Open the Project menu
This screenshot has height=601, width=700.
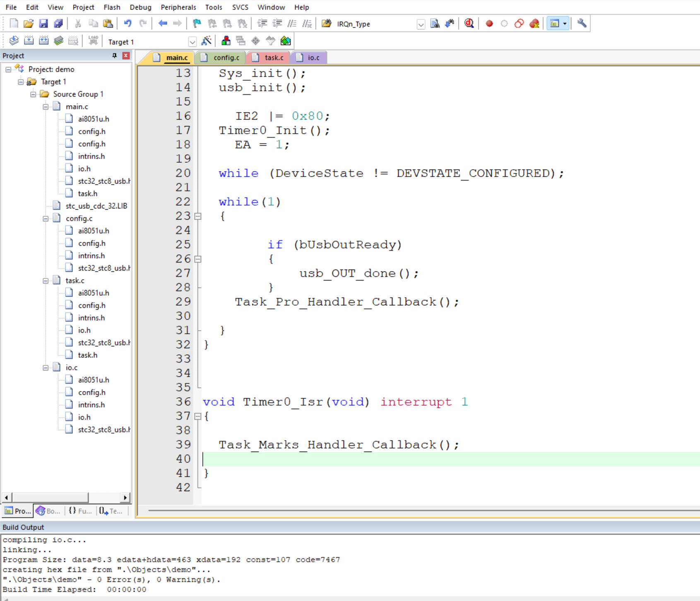(83, 7)
